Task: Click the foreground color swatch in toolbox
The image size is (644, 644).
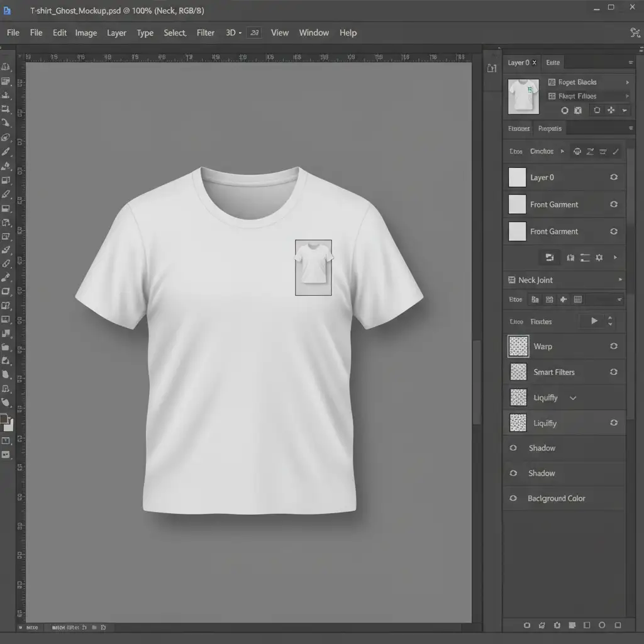Action: (x=4, y=419)
